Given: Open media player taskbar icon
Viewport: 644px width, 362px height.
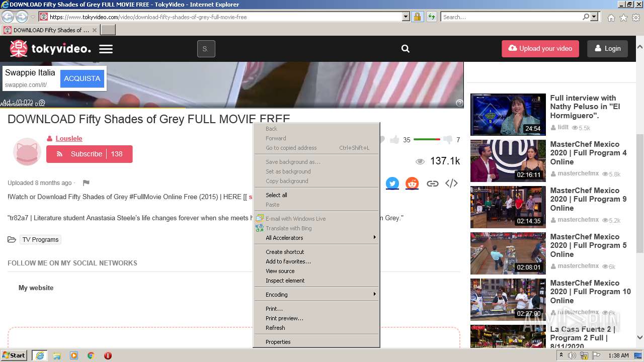Looking at the screenshot, I should [x=74, y=355].
